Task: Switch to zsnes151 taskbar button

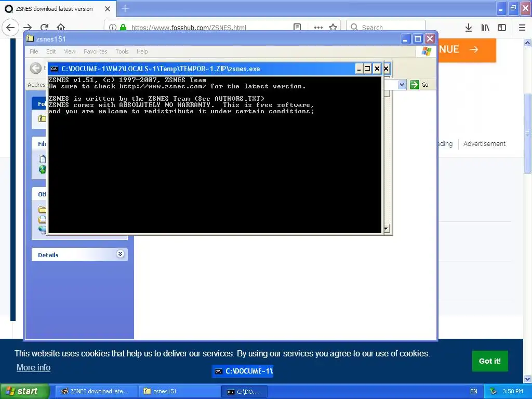Action: [179, 392]
